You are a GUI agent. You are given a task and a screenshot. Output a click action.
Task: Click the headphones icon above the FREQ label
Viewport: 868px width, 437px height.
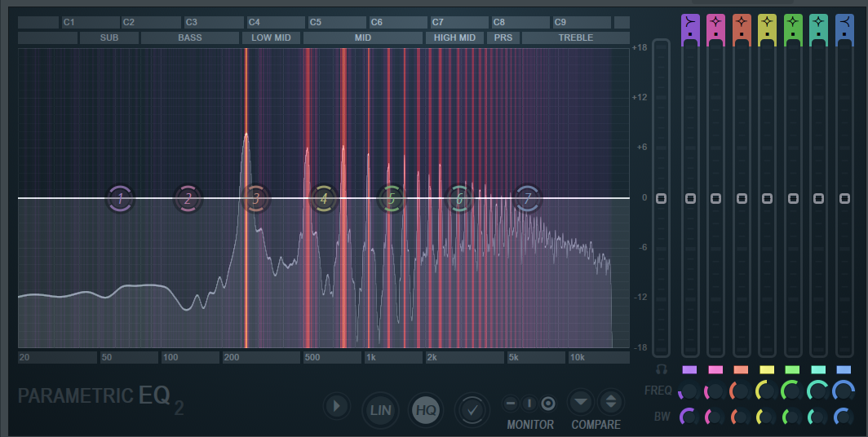662,369
